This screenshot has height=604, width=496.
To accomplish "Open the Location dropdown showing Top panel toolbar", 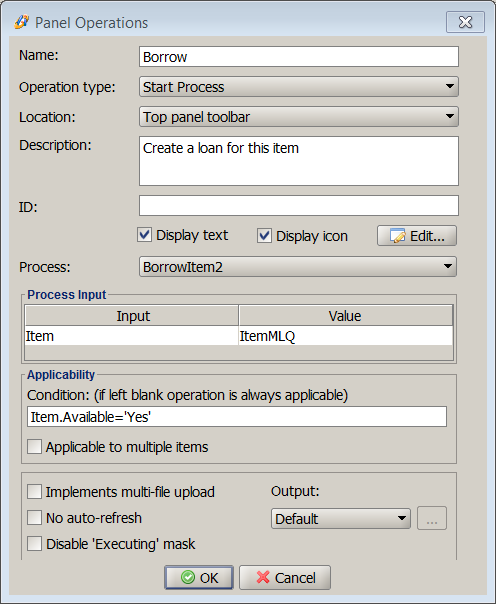I will click(x=299, y=117).
